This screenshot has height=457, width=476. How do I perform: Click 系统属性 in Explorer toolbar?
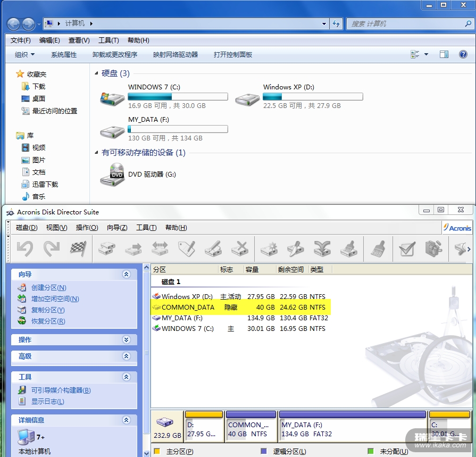click(64, 55)
